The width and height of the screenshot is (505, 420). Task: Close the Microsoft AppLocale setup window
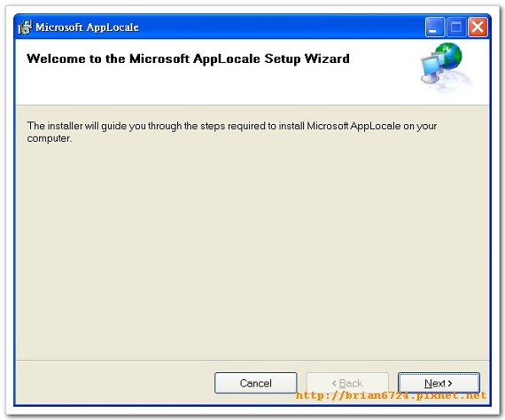point(478,27)
